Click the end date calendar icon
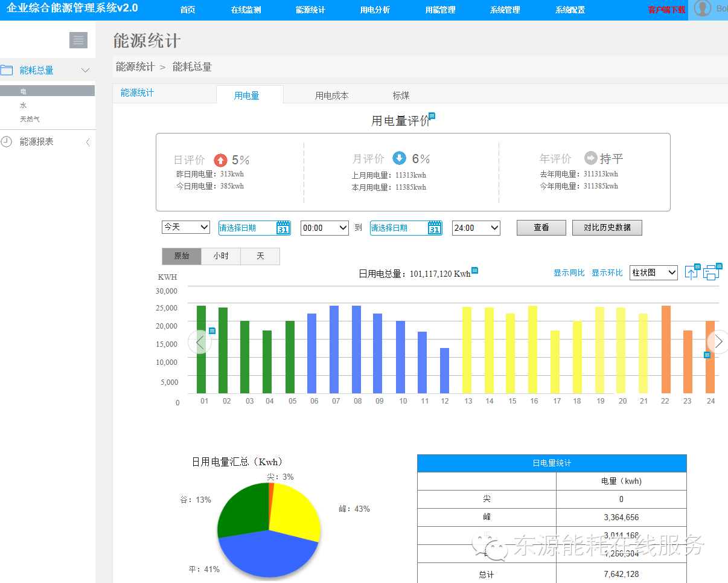728x583 pixels. click(x=435, y=228)
